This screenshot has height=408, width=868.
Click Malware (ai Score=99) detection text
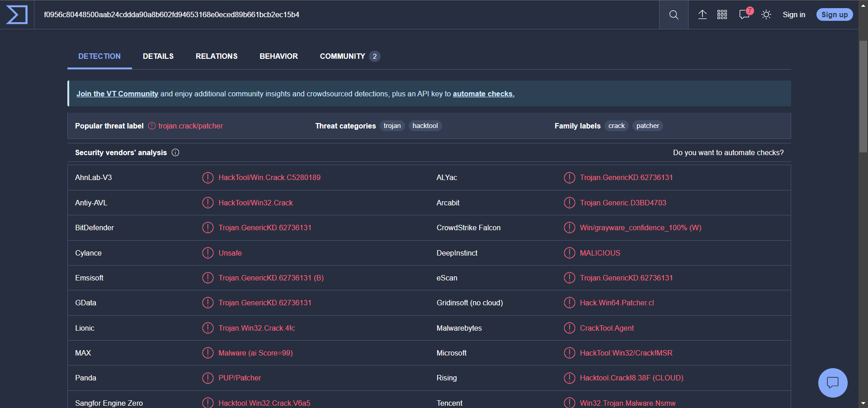tap(255, 353)
